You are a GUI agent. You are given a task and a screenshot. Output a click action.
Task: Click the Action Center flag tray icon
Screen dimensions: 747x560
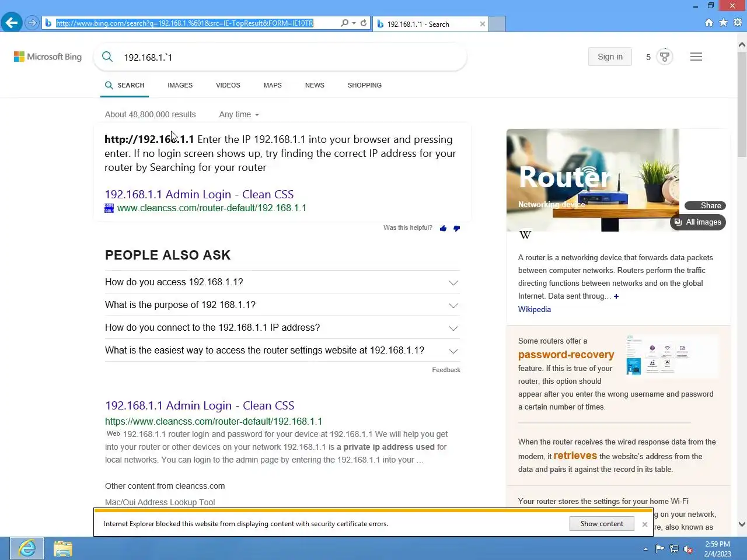coord(660,549)
